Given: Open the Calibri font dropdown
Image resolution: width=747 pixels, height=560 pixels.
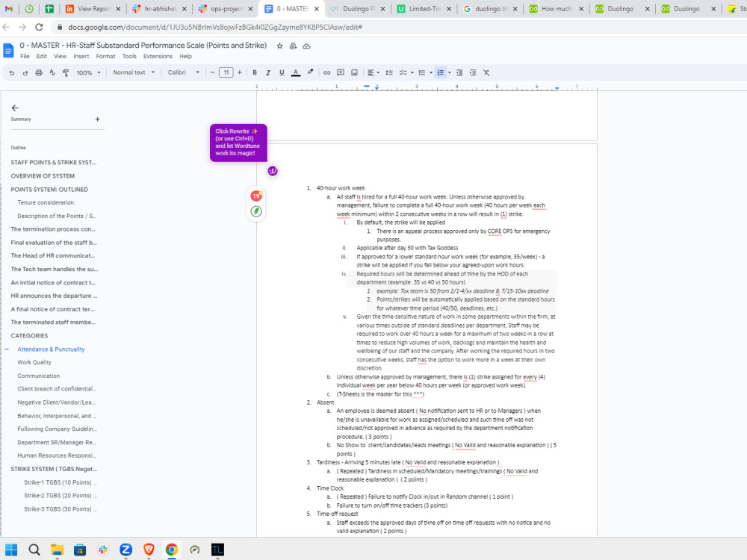Looking at the screenshot, I should (x=184, y=73).
